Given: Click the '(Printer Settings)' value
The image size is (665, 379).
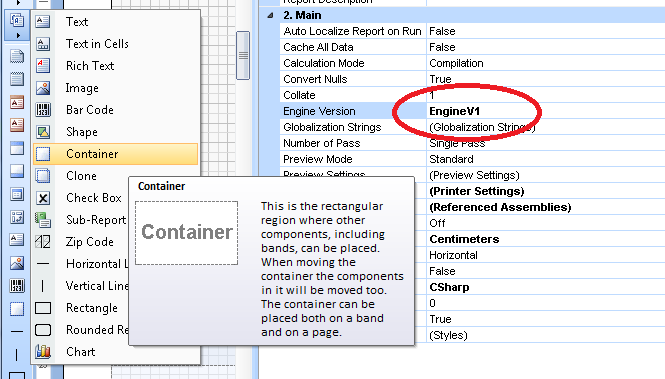Looking at the screenshot, I should 477,191.
